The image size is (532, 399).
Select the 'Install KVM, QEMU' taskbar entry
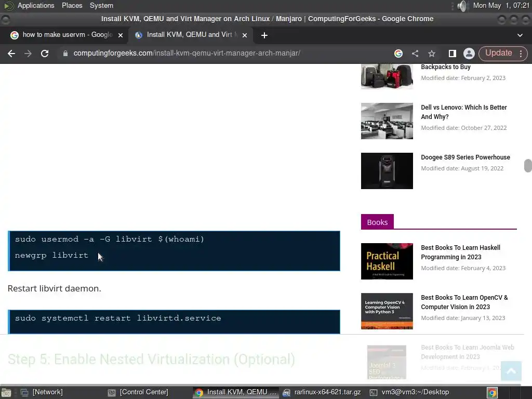pos(236,392)
